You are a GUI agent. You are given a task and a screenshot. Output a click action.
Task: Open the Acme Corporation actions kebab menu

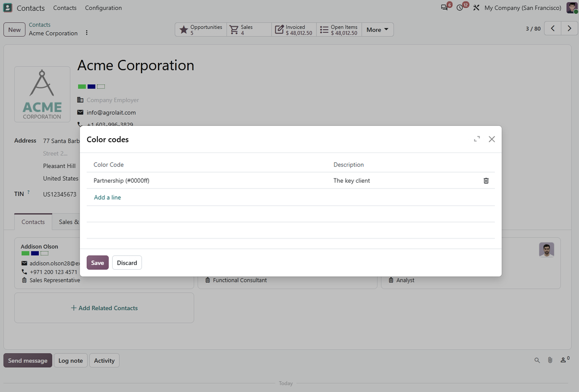click(x=87, y=33)
